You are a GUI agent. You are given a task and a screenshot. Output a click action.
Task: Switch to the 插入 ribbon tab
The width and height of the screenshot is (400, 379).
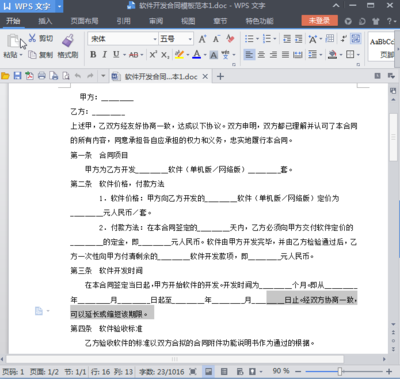coord(45,21)
